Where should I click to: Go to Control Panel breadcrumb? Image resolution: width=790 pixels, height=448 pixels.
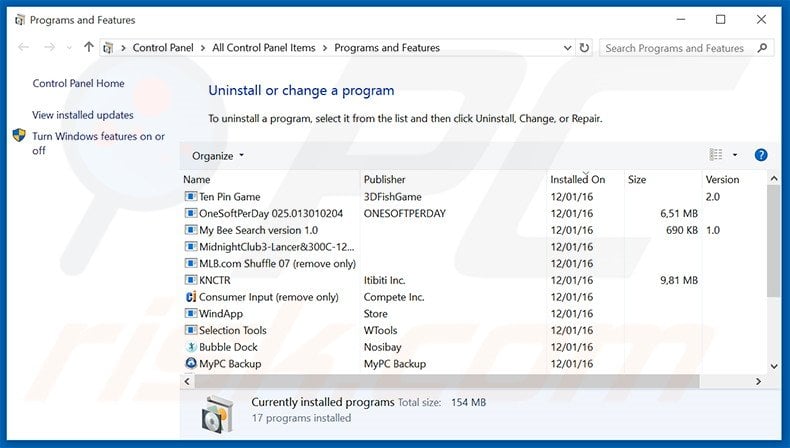(x=163, y=48)
